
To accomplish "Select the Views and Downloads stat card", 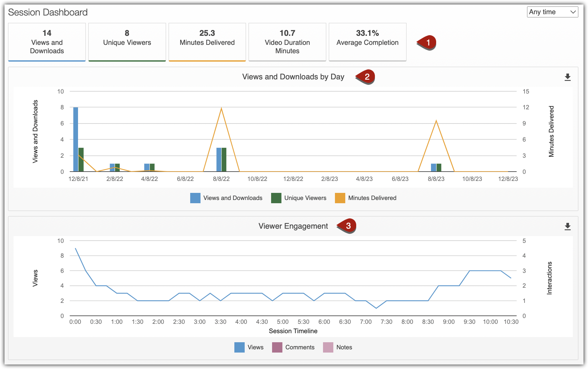I will click(x=47, y=42).
